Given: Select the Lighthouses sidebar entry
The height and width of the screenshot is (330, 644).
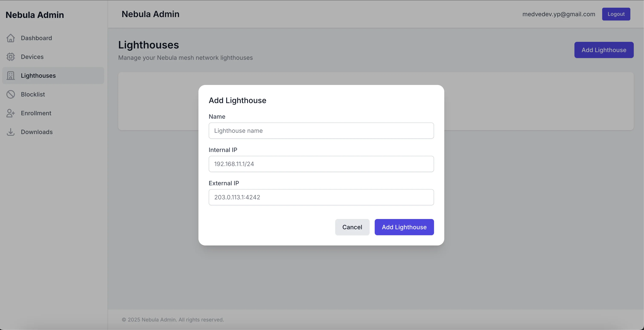Looking at the screenshot, I should click(x=38, y=76).
